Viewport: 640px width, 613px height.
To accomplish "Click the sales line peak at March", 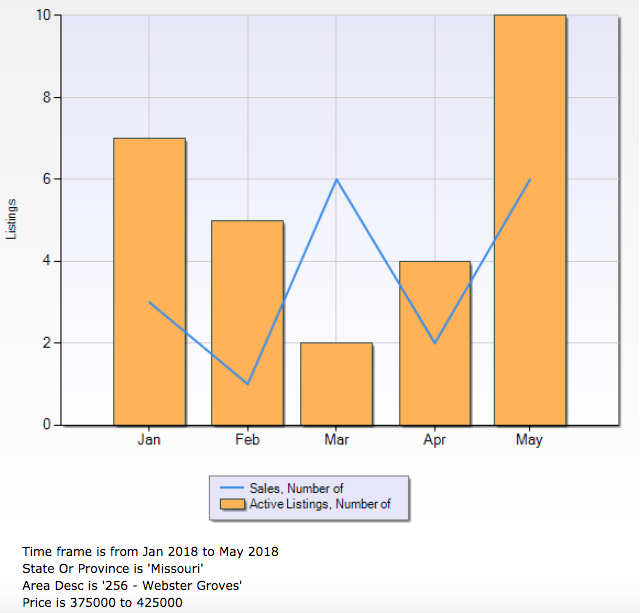I will (x=336, y=180).
